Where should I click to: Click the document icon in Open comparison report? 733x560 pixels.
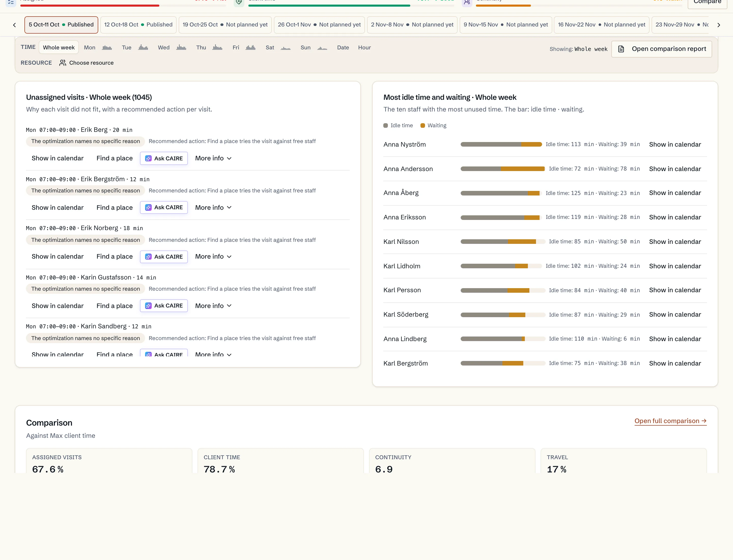621,49
